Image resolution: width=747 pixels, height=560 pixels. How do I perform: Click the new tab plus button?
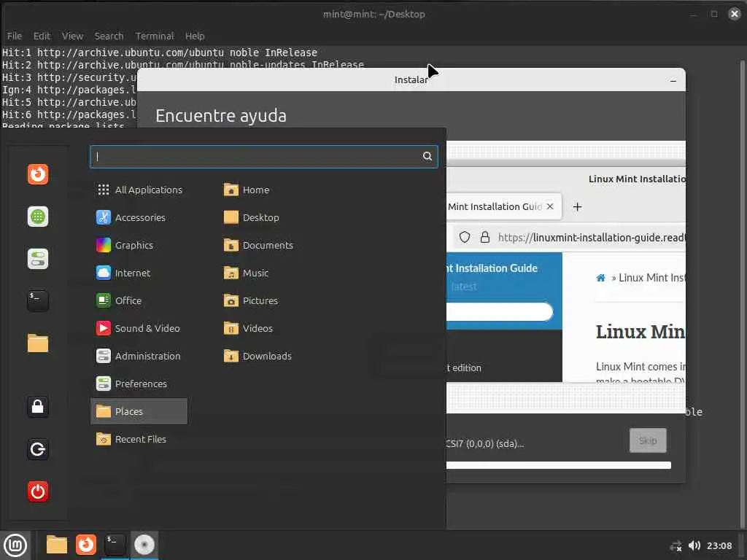pos(578,206)
